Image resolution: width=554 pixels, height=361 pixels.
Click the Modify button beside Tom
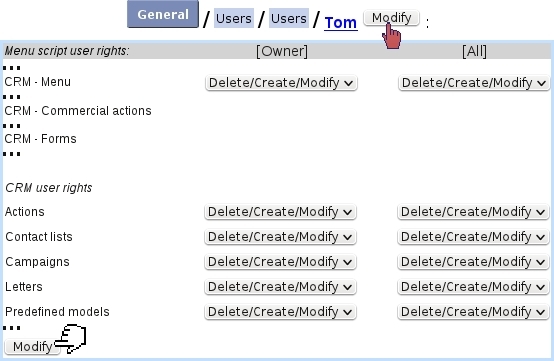391,18
